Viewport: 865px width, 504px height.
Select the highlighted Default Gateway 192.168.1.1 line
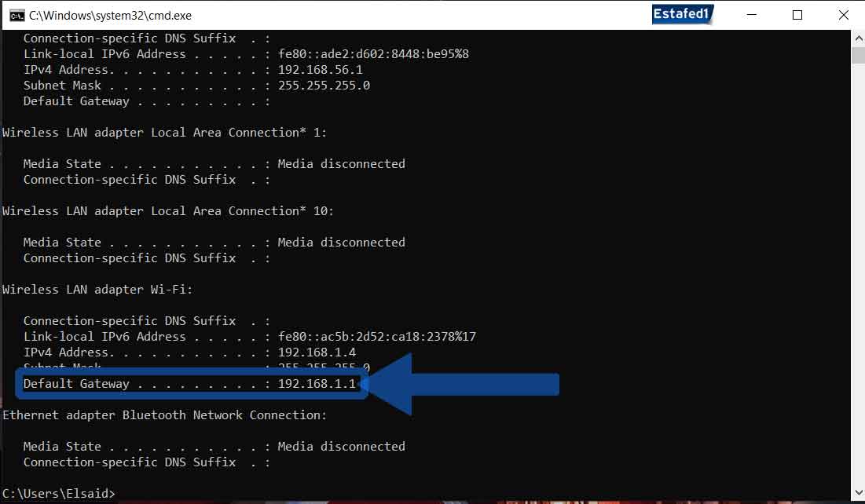coord(189,384)
